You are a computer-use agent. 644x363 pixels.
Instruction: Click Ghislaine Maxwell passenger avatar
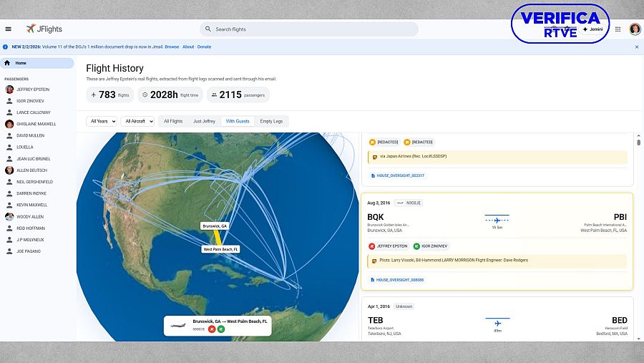[x=9, y=124]
